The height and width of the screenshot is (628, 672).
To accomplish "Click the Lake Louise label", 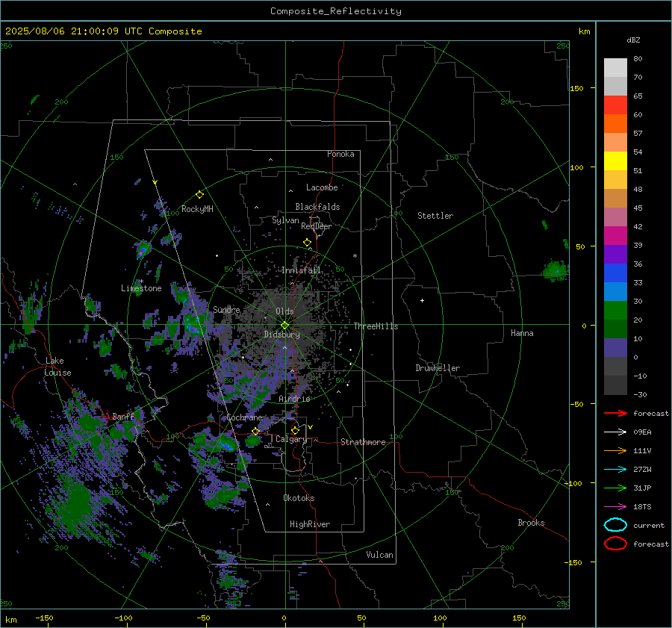I will point(57,367).
